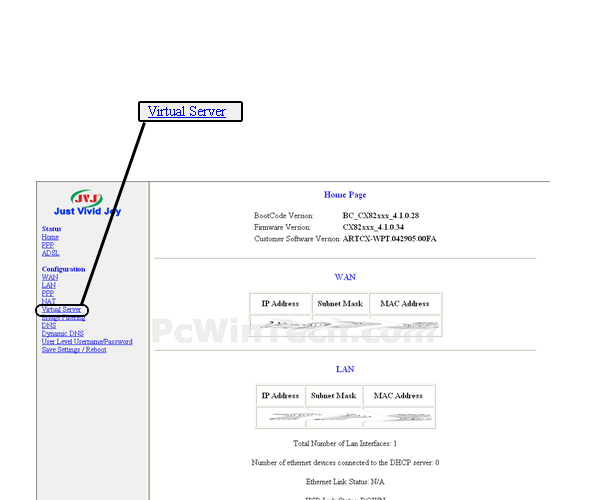Open the Virtual Server sidebar link

(62, 309)
